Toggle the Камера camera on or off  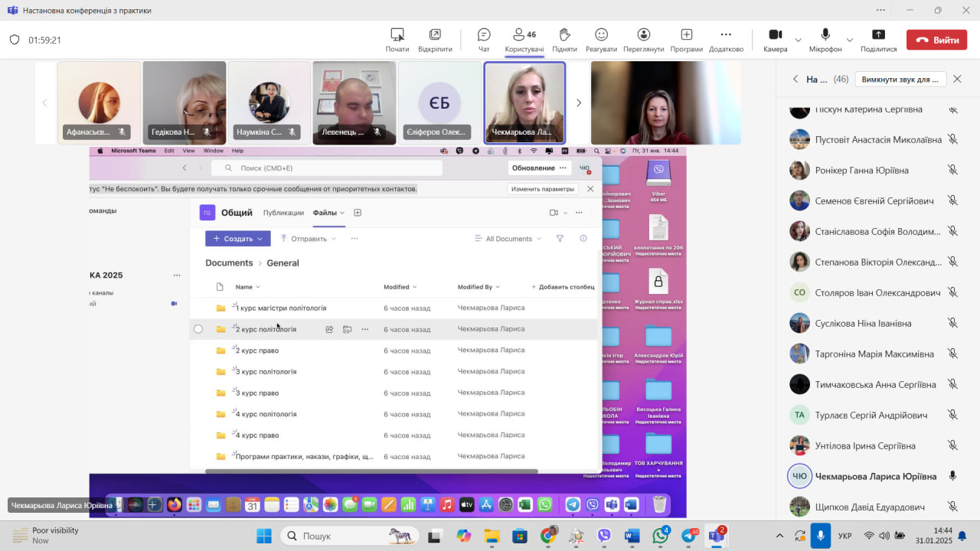tap(775, 40)
